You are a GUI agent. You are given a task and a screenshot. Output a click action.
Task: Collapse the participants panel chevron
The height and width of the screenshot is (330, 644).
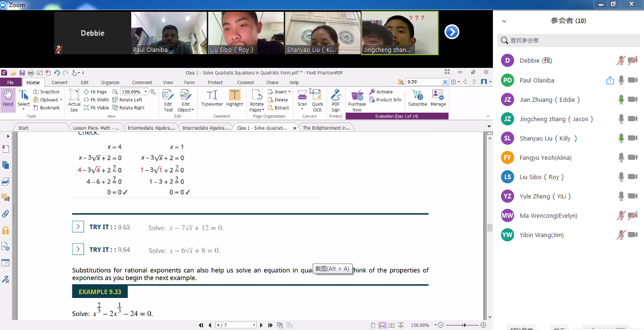tap(504, 21)
